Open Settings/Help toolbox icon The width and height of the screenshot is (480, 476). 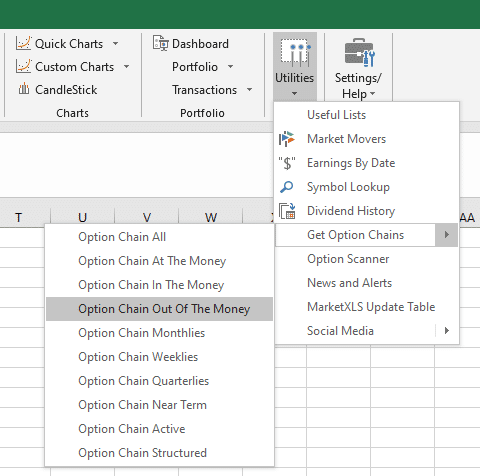pyautogui.click(x=359, y=52)
